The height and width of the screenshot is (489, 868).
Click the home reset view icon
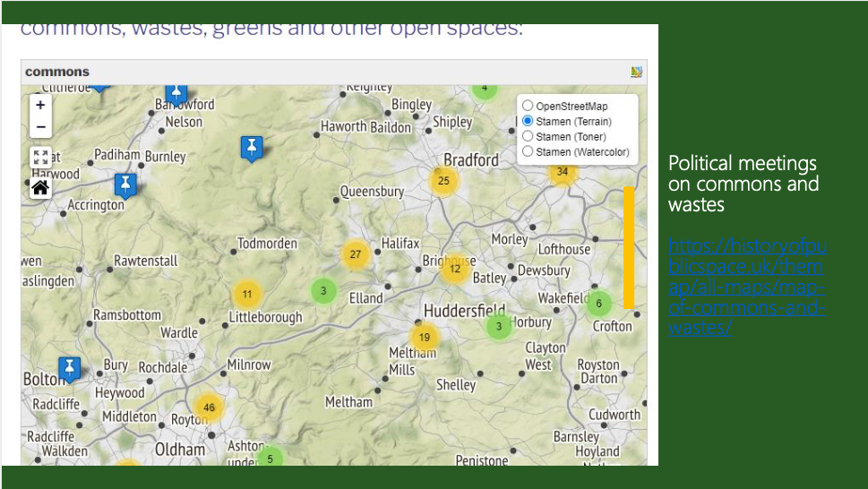pyautogui.click(x=40, y=187)
